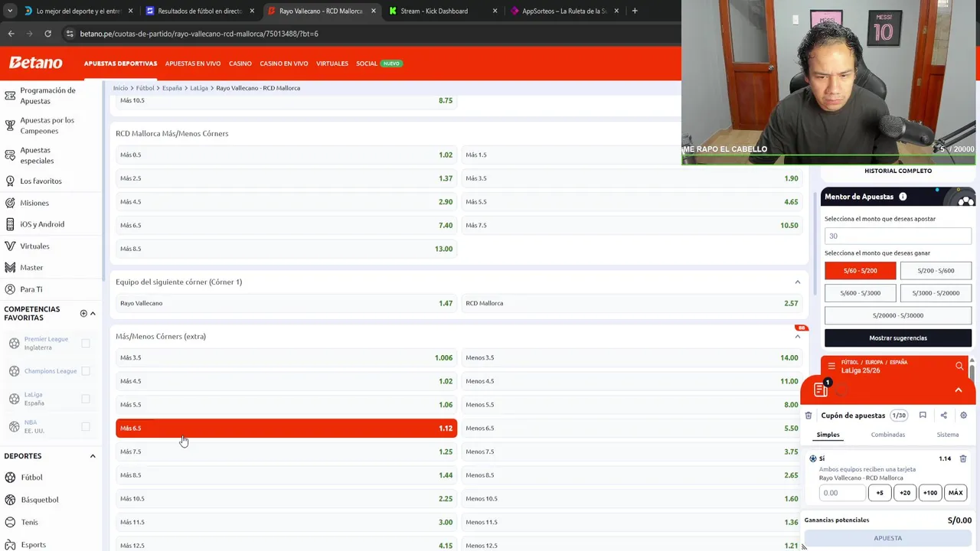Image resolution: width=980 pixels, height=551 pixels.
Task: Tick the LaLiga España checkbox
Action: 86,399
